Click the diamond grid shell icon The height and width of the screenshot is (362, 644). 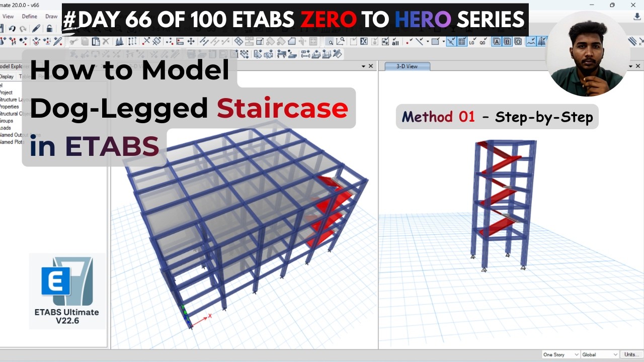point(238,42)
